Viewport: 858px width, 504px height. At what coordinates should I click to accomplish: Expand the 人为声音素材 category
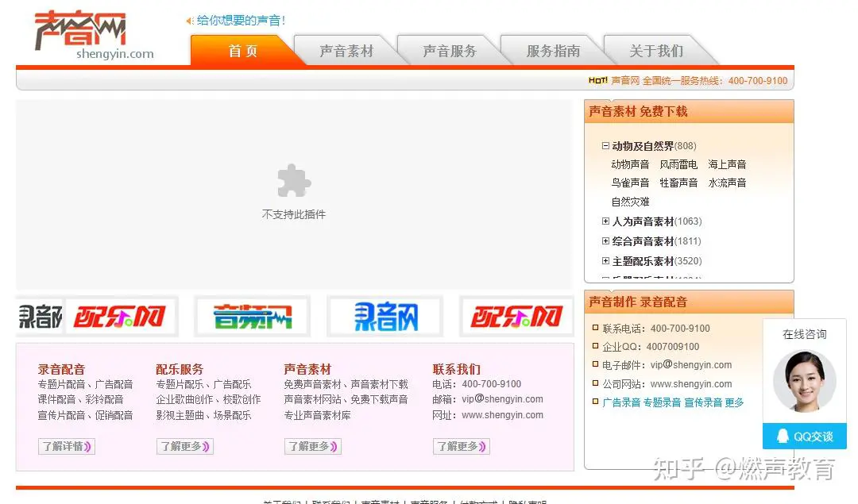[x=605, y=221]
